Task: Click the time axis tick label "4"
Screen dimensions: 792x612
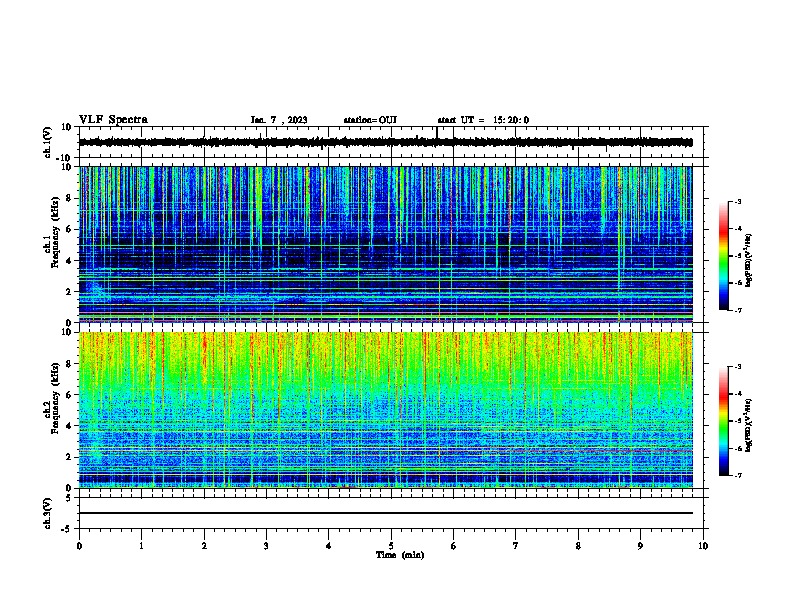Action: pos(329,546)
